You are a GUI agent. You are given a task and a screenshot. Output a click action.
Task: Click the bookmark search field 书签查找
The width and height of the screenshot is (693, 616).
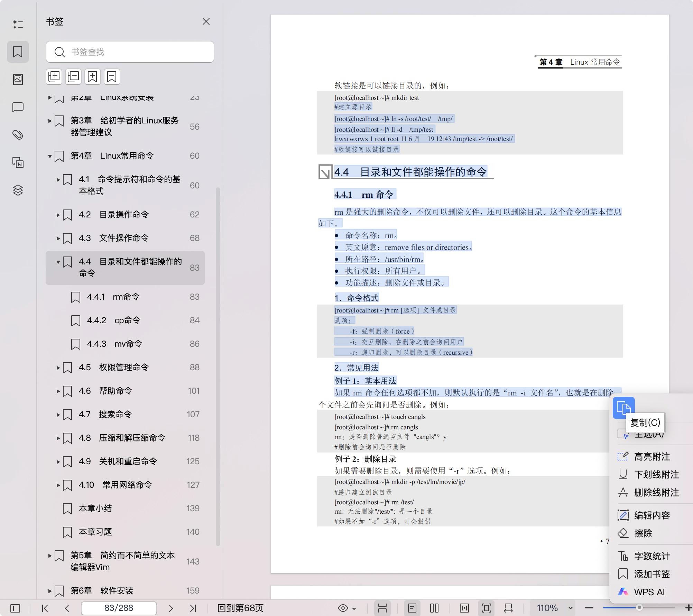(x=130, y=52)
